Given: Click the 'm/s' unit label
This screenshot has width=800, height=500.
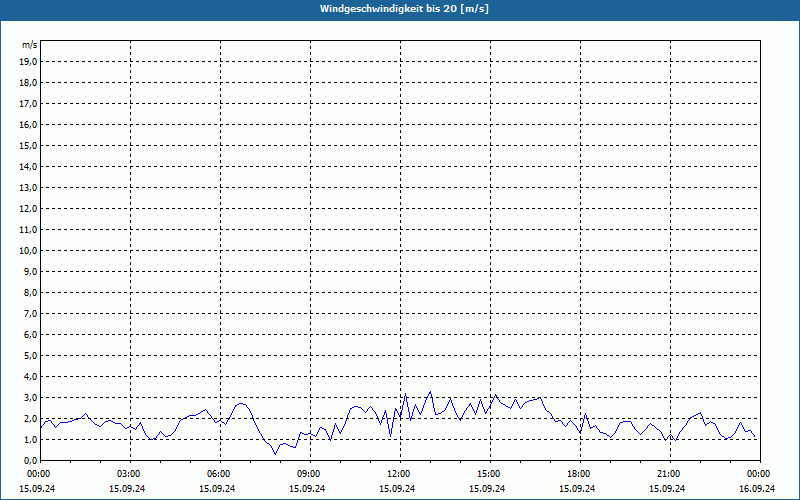Looking at the screenshot, I should point(29,45).
